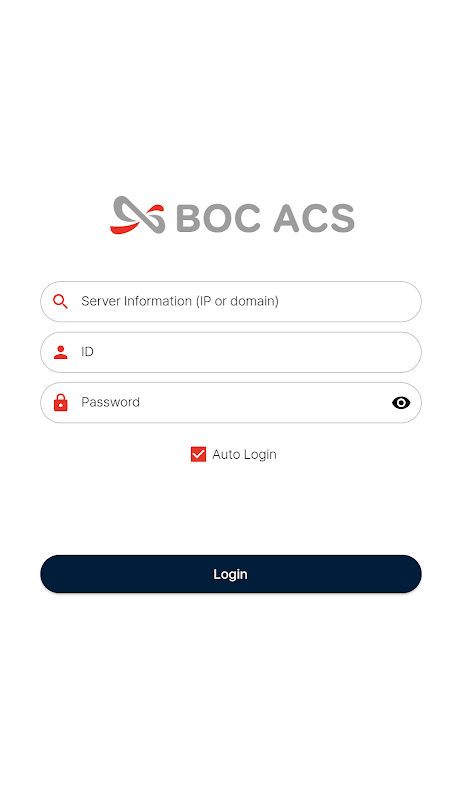Click the white 'Login' text on button
This screenshot has width=462, height=800.
tap(230, 574)
